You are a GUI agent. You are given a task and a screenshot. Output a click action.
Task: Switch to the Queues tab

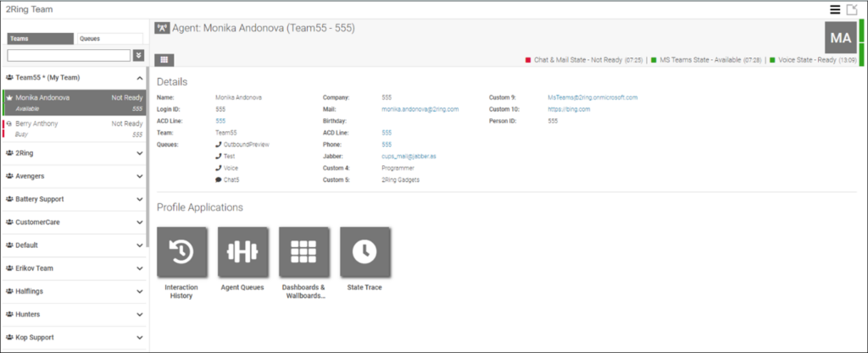coord(109,39)
